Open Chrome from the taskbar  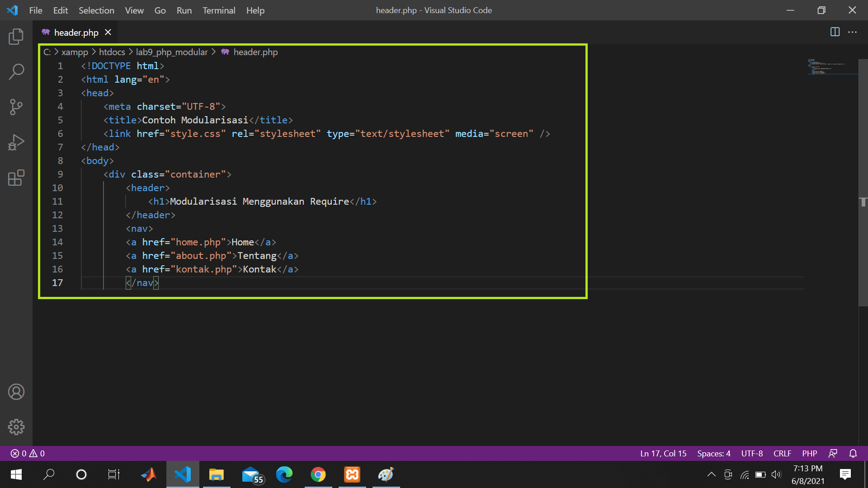318,474
